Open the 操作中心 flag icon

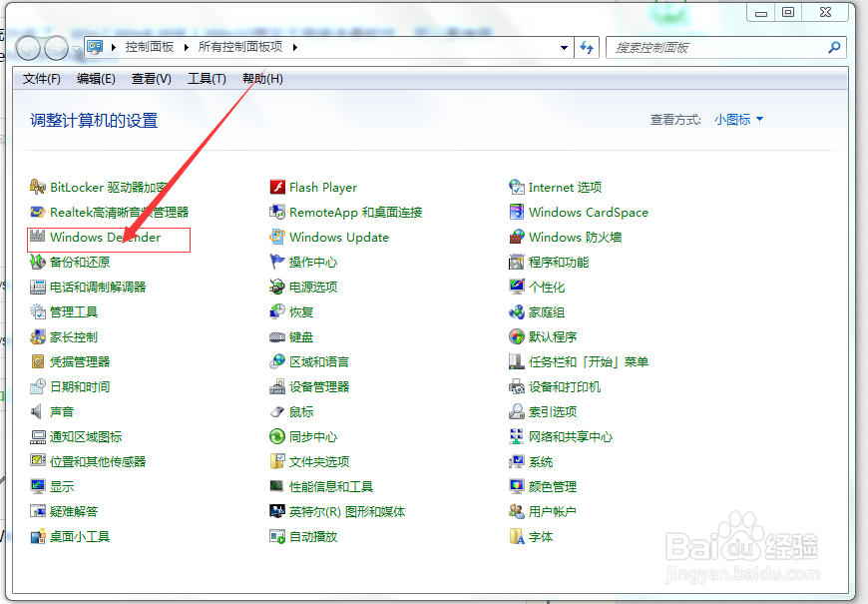pyautogui.click(x=277, y=263)
